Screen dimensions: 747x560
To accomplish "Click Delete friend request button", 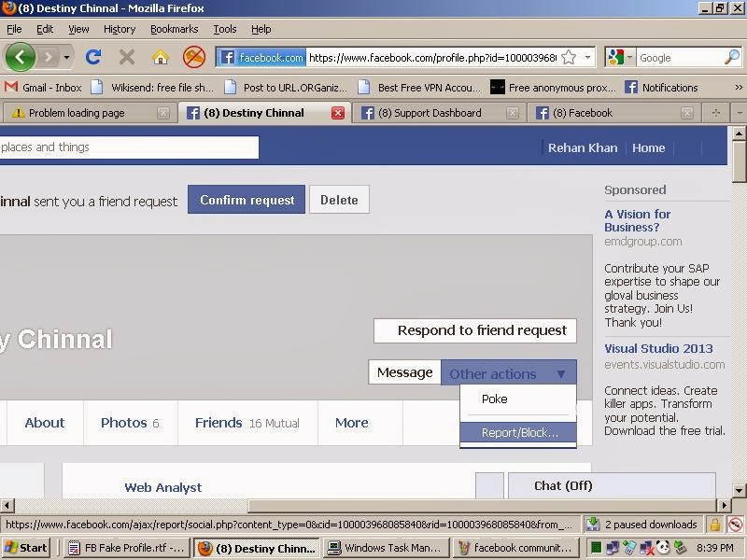I will pyautogui.click(x=339, y=200).
